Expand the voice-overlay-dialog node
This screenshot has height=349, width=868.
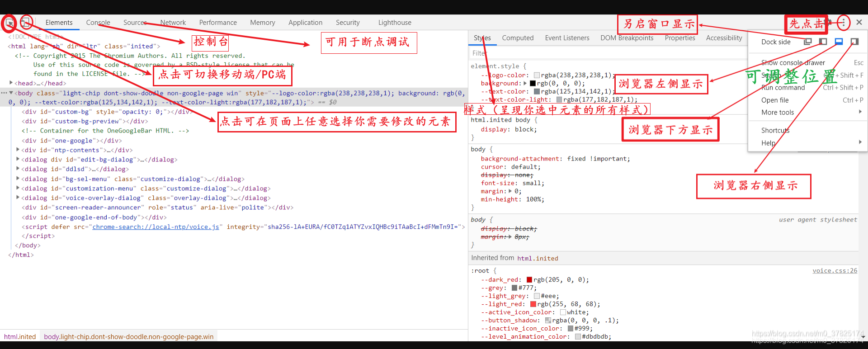tap(18, 198)
